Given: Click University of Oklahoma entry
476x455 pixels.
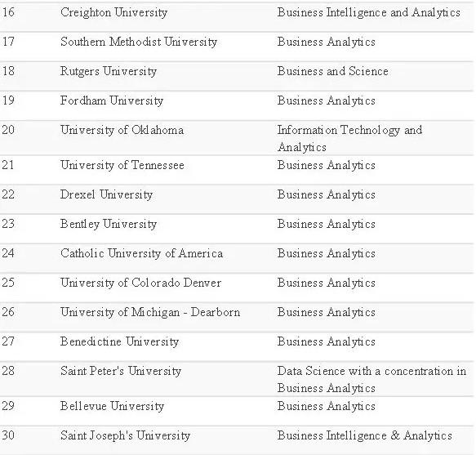Looking at the screenshot, I should pyautogui.click(x=122, y=131).
